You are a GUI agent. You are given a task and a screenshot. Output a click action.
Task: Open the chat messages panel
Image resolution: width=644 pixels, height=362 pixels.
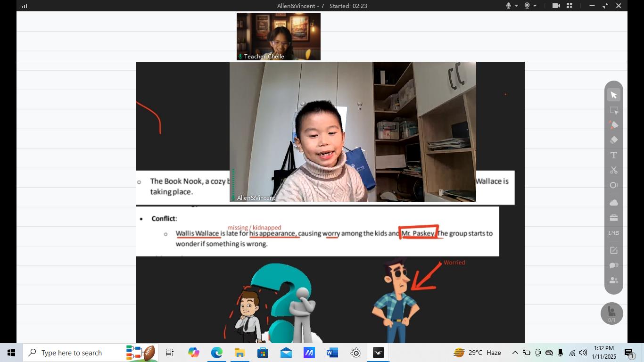tap(613, 265)
